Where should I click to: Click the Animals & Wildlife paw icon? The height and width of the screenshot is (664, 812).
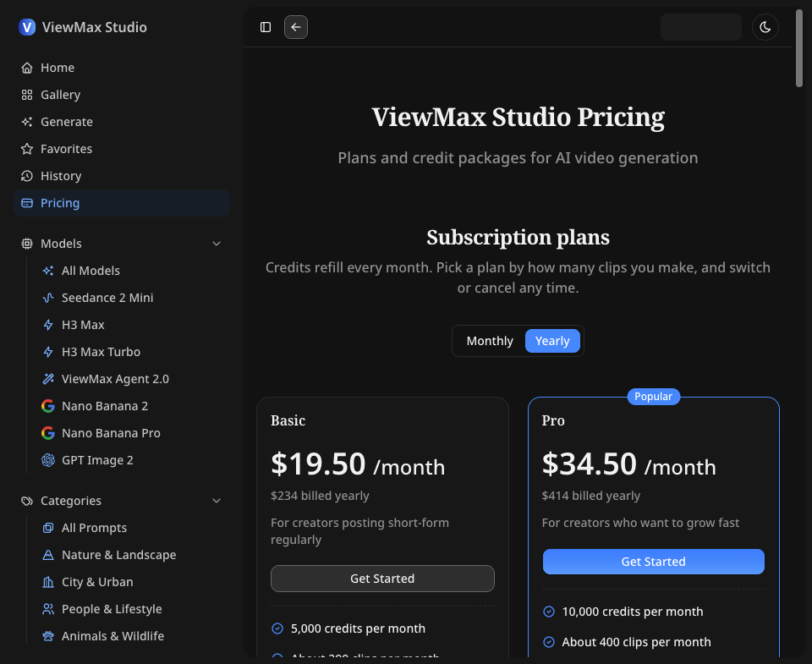pos(48,636)
